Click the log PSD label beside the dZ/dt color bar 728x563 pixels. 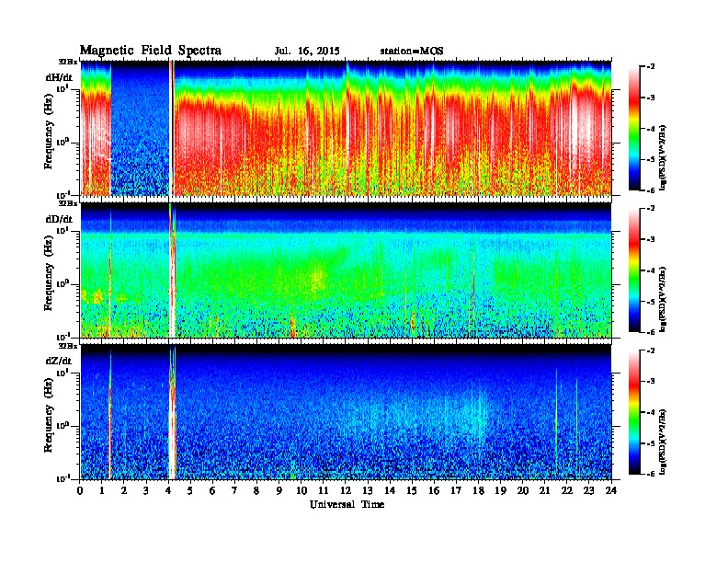[664, 441]
